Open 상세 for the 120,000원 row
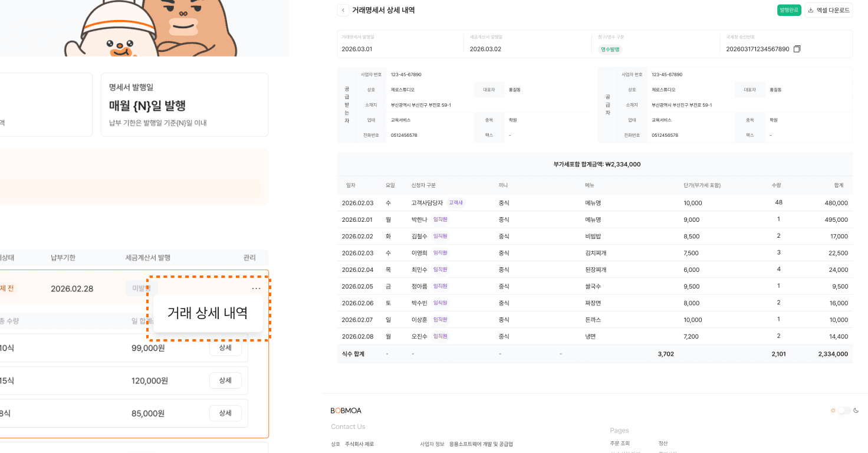 point(225,380)
